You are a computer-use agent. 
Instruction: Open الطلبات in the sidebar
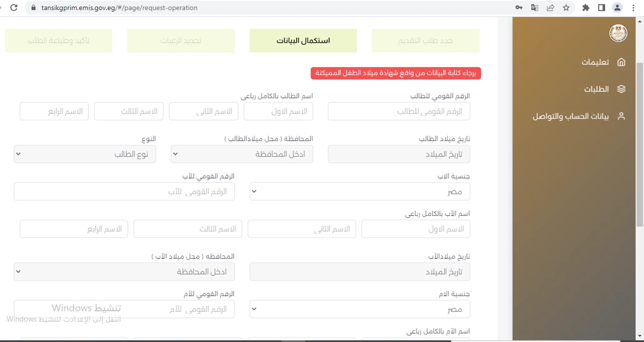[x=596, y=89]
